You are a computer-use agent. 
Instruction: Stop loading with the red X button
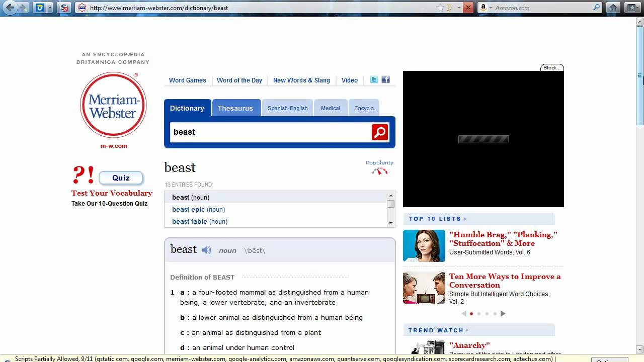468,8
